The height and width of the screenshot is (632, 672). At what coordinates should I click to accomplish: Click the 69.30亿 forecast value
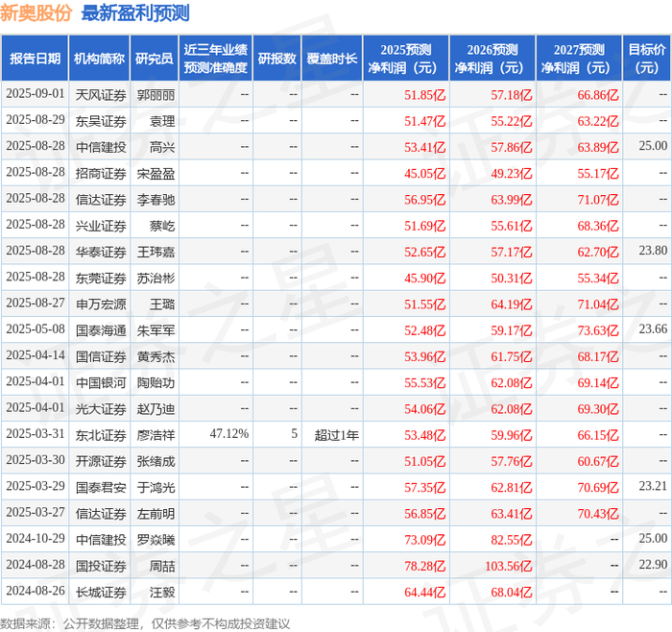pyautogui.click(x=598, y=408)
